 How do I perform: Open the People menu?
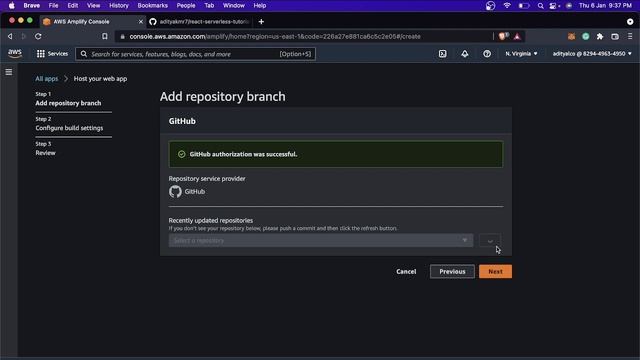(x=186, y=6)
